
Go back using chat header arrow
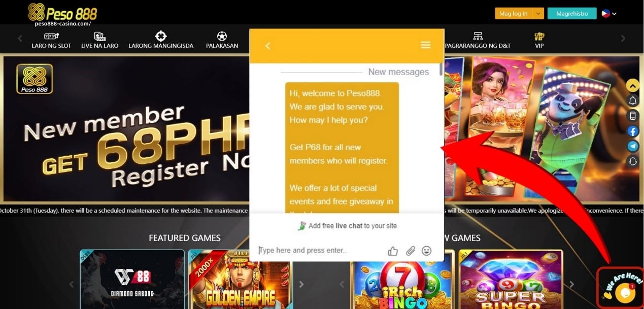(268, 46)
